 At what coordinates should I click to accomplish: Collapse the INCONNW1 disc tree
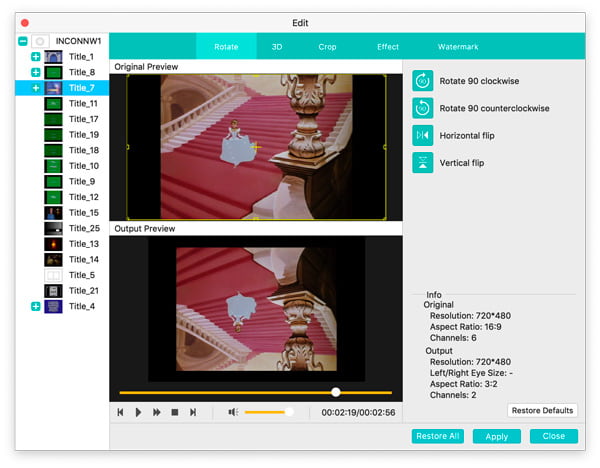coord(23,41)
